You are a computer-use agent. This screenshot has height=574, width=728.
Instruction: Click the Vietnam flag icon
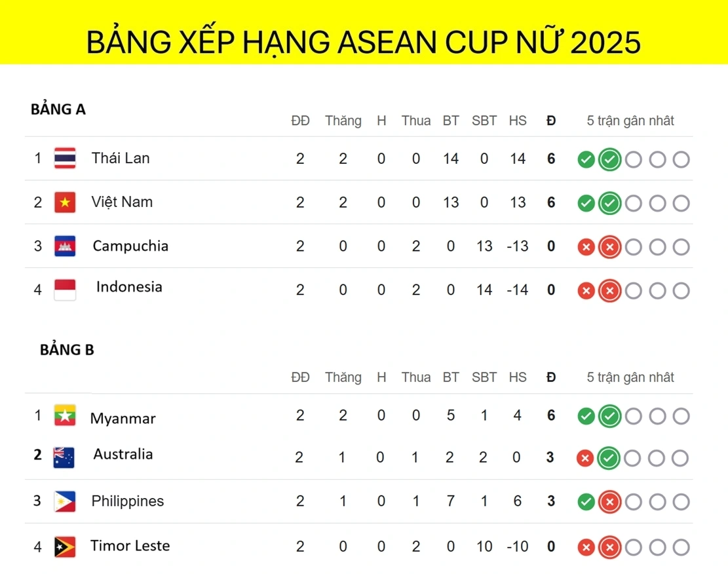coord(65,202)
